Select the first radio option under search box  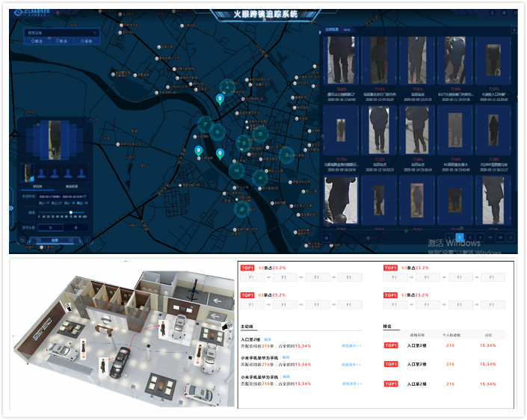coord(33,42)
